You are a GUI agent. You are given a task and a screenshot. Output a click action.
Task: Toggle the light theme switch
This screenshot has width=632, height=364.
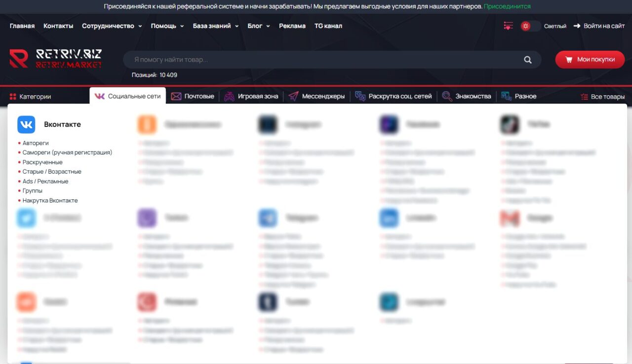pyautogui.click(x=531, y=26)
